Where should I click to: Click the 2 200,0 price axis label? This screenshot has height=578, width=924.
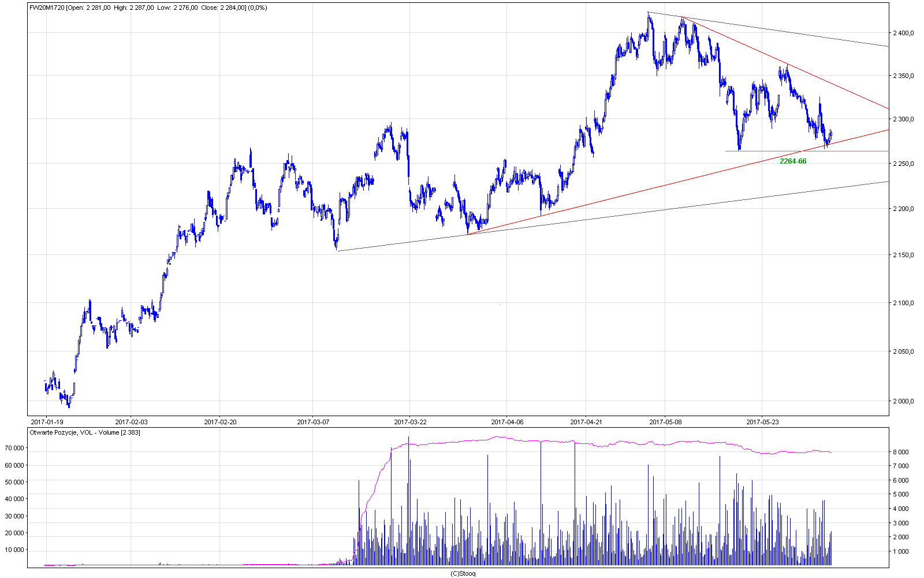point(903,209)
